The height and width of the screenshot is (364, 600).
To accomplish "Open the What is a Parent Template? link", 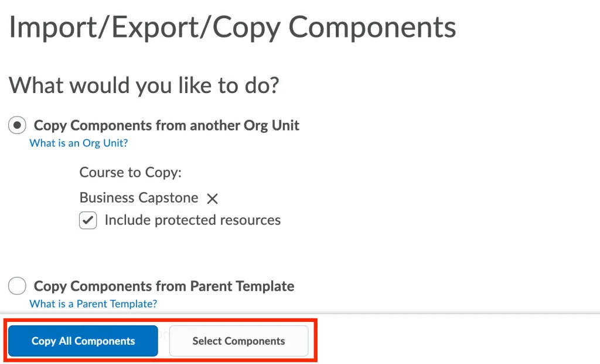I will click(93, 304).
